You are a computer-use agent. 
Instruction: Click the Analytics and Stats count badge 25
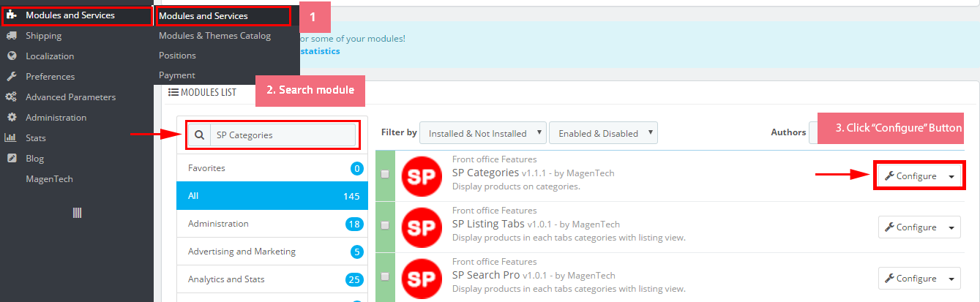[x=355, y=280]
